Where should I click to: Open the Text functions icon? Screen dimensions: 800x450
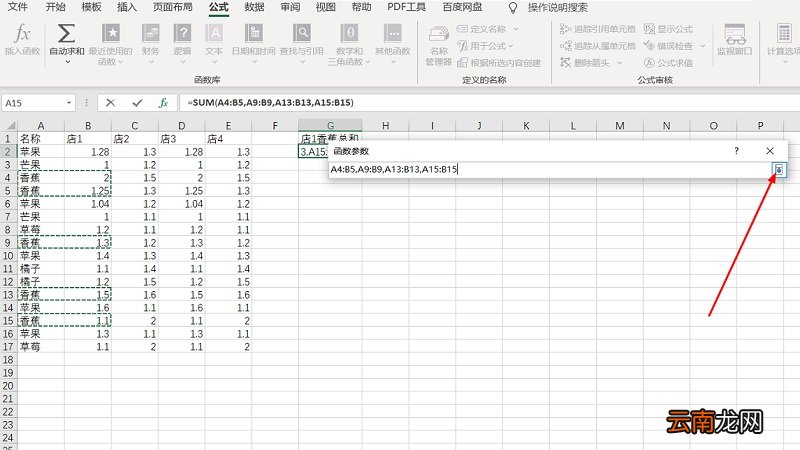pyautogui.click(x=214, y=33)
